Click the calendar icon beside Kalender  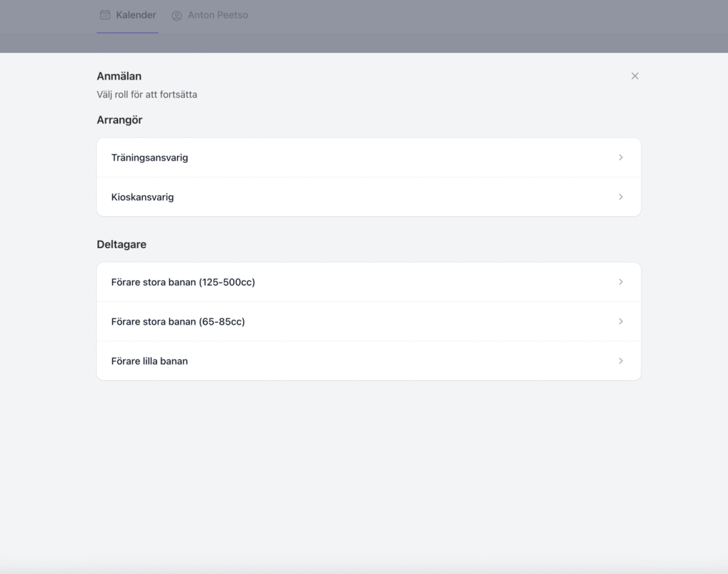click(x=105, y=15)
